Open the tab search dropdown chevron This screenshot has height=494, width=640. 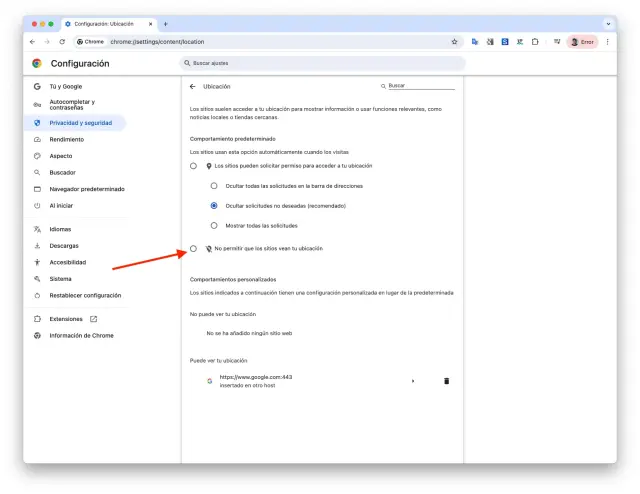[608, 23]
